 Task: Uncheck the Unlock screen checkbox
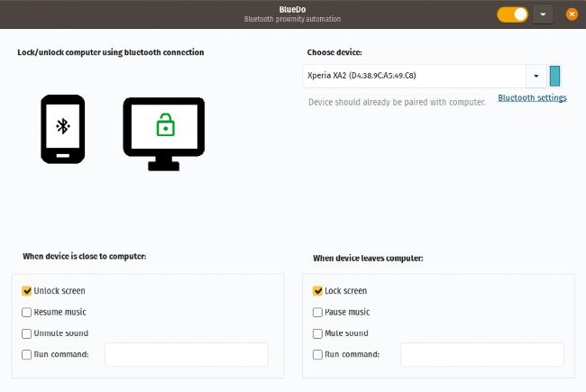coord(27,291)
